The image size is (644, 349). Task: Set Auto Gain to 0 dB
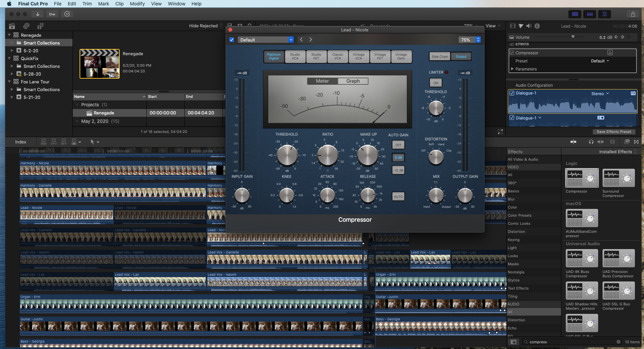[398, 157]
